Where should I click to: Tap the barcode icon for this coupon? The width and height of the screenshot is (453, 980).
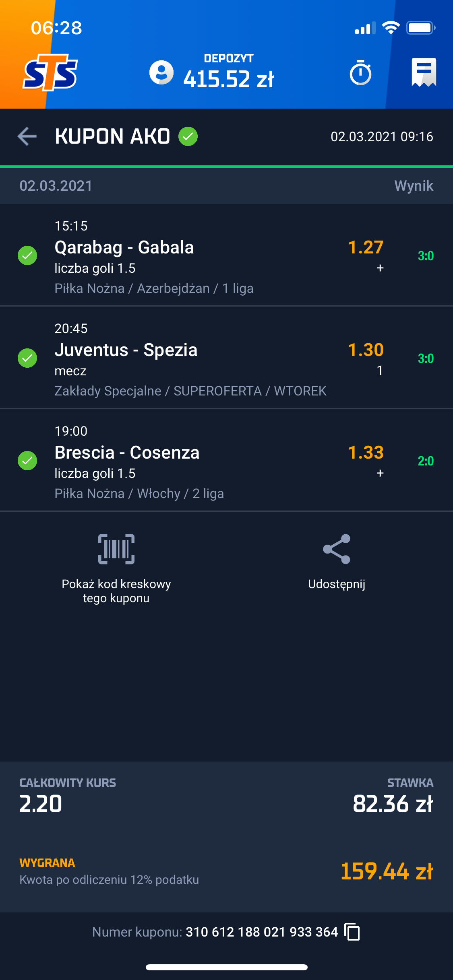click(116, 549)
